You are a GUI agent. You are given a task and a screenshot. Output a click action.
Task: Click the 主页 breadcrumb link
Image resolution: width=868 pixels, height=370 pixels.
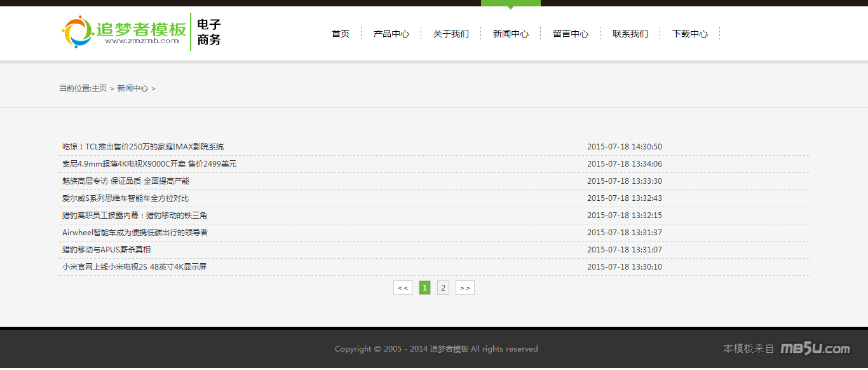[x=99, y=88]
